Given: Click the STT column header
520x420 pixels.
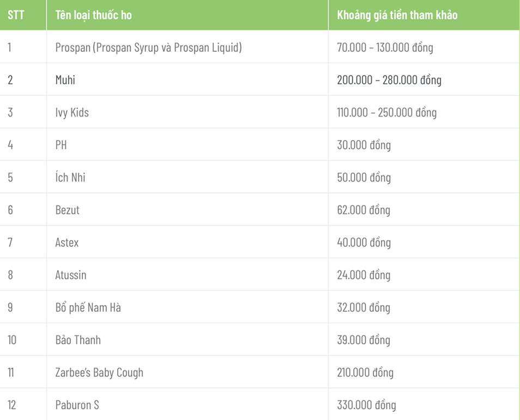Looking at the screenshot, I should click(x=16, y=15).
